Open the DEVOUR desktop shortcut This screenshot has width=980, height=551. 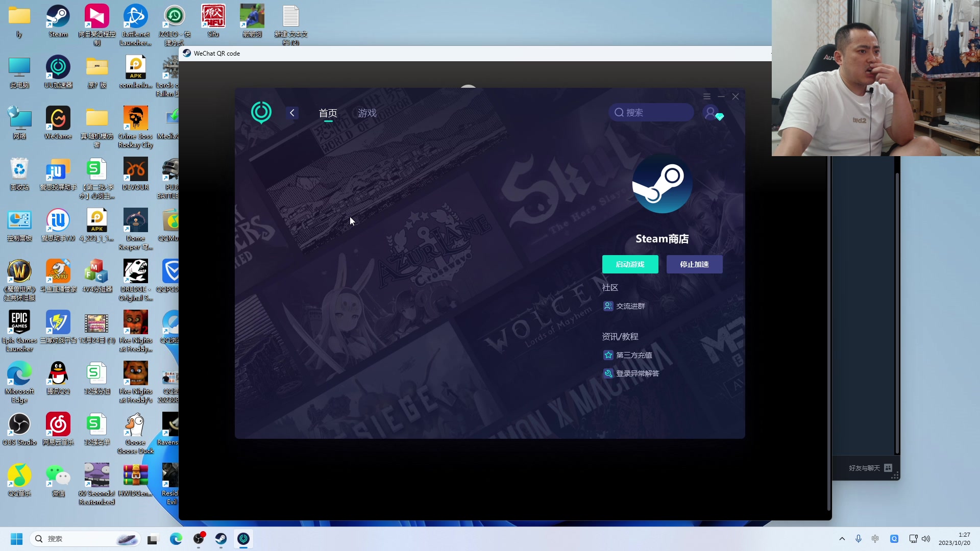tap(135, 174)
